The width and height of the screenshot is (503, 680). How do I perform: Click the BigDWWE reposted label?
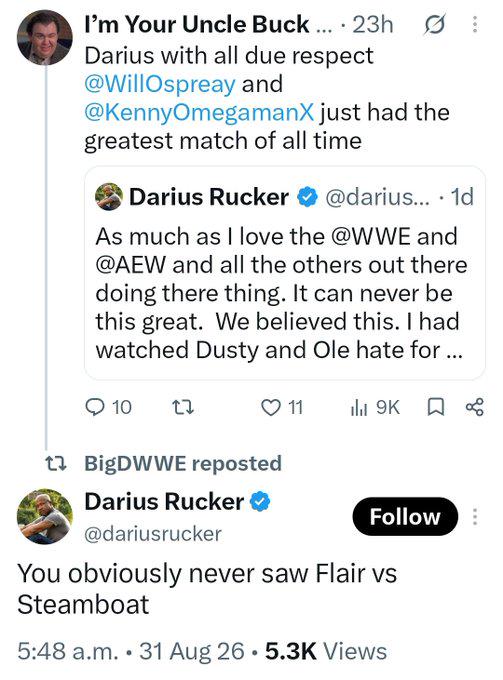coord(183,463)
